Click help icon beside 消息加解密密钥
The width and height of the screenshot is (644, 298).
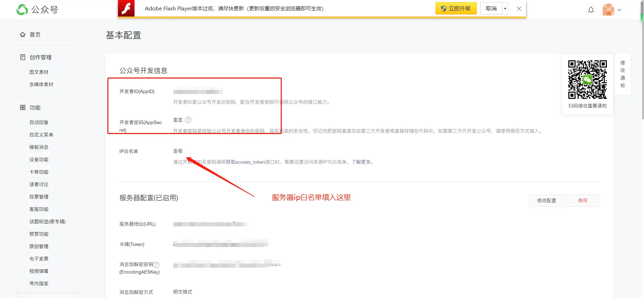coord(156,265)
